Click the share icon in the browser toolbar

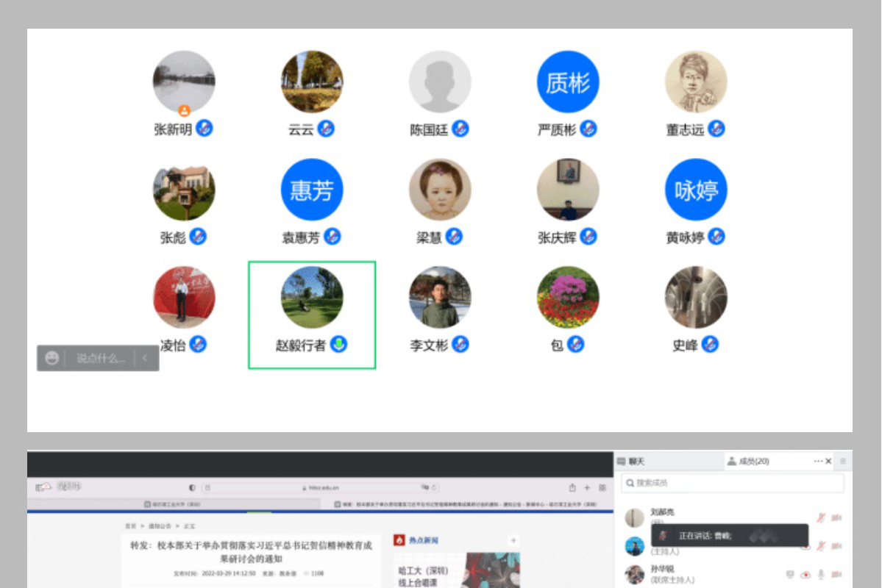(x=572, y=487)
